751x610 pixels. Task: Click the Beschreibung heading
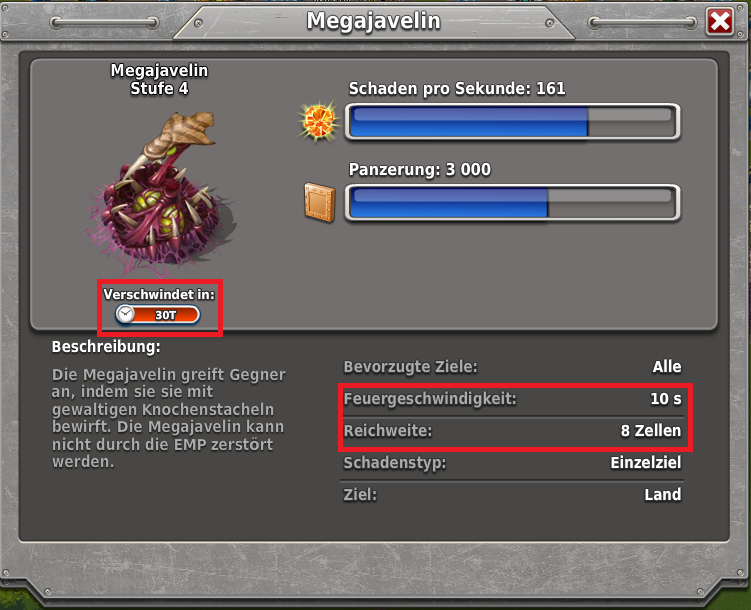pyautogui.click(x=106, y=347)
